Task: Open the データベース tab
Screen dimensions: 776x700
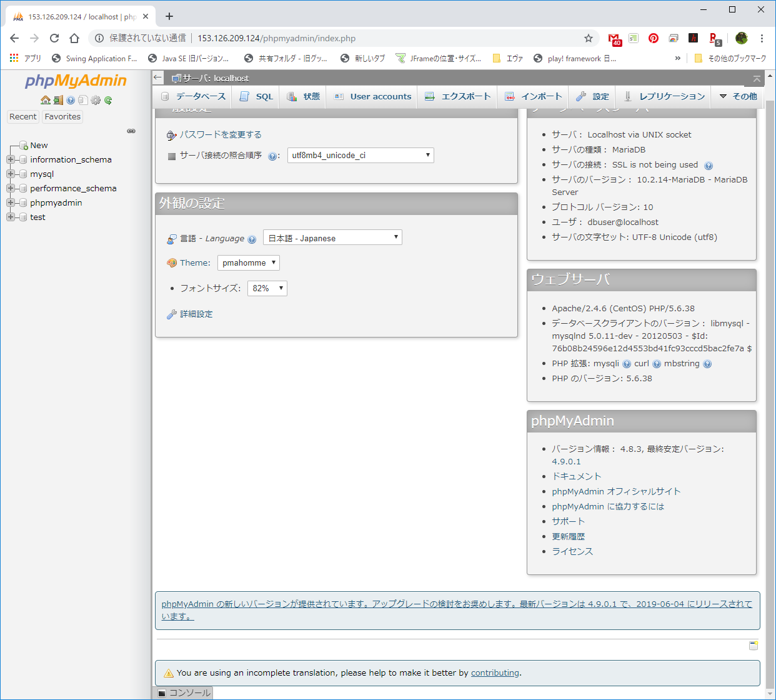Action: [x=193, y=96]
